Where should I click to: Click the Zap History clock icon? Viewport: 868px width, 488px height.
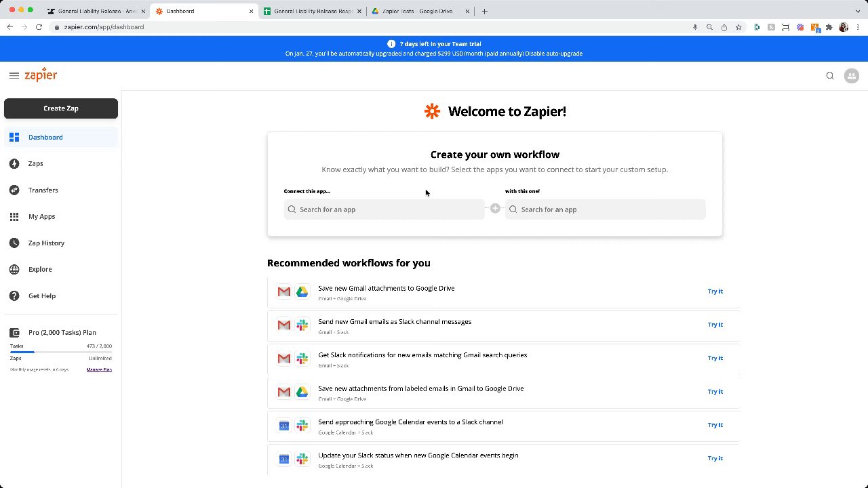14,243
